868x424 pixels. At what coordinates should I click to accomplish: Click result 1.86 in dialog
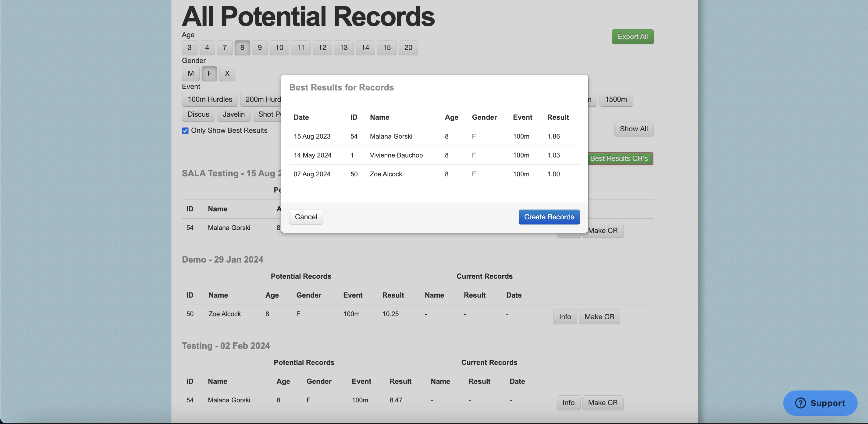click(553, 136)
